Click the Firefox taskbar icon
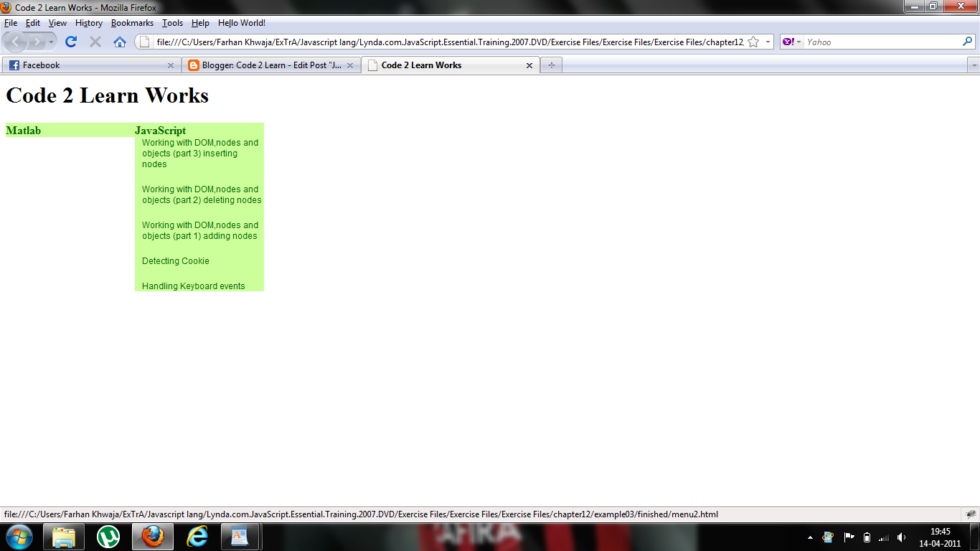The height and width of the screenshot is (551, 980). tap(153, 537)
